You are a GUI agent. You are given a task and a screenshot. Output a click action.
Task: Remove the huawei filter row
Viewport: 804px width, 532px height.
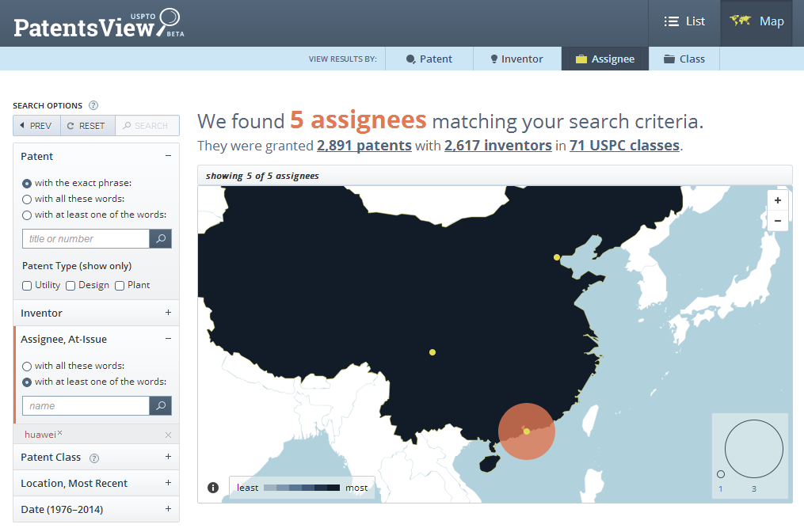[168, 435]
